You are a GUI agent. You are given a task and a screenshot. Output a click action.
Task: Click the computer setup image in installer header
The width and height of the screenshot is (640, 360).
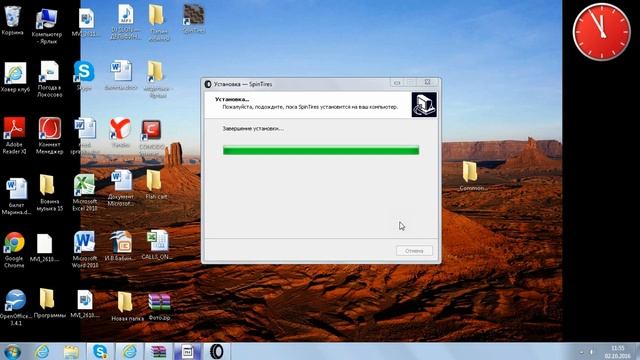point(424,105)
